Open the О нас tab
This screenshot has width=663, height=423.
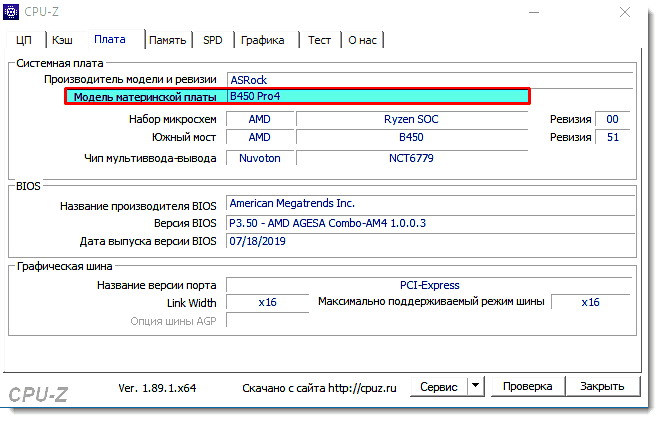[x=362, y=40]
